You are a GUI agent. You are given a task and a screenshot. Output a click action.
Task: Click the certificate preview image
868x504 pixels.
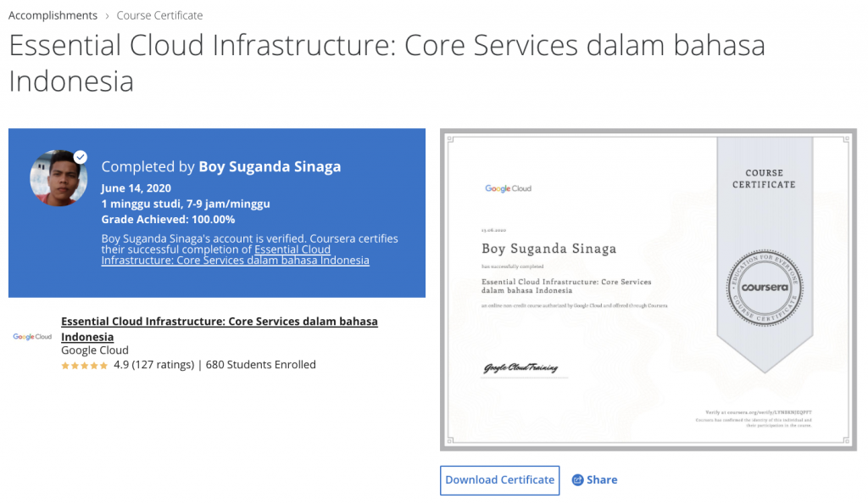click(x=648, y=289)
